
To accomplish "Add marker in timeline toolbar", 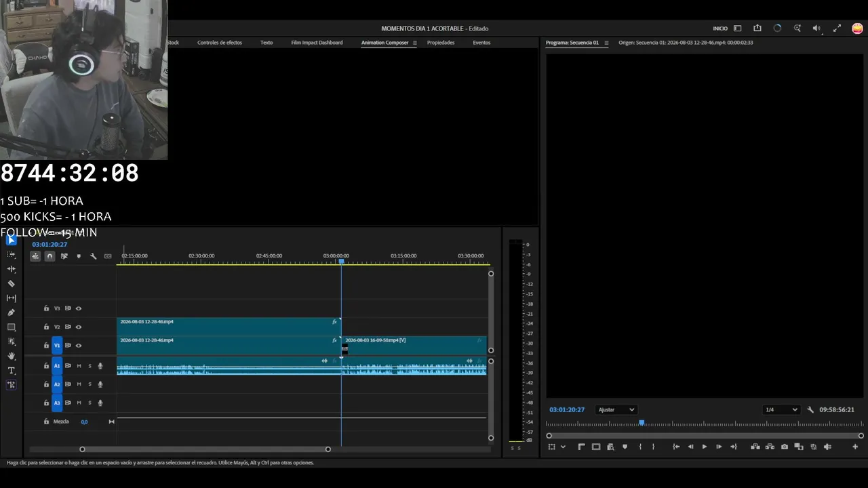I will [x=79, y=256].
